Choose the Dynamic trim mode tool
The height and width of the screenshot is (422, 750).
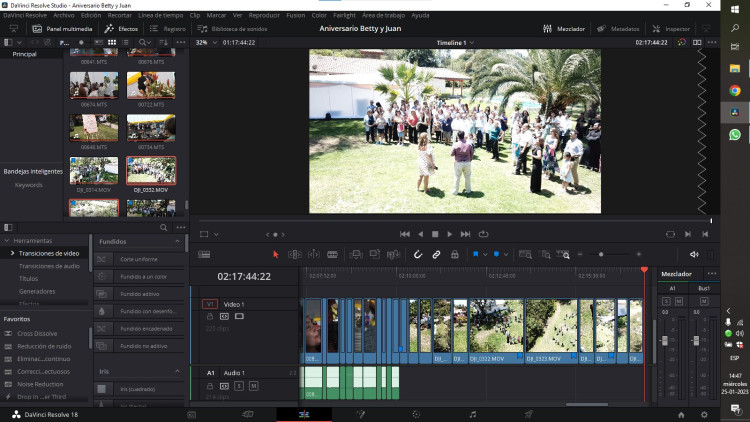point(314,255)
